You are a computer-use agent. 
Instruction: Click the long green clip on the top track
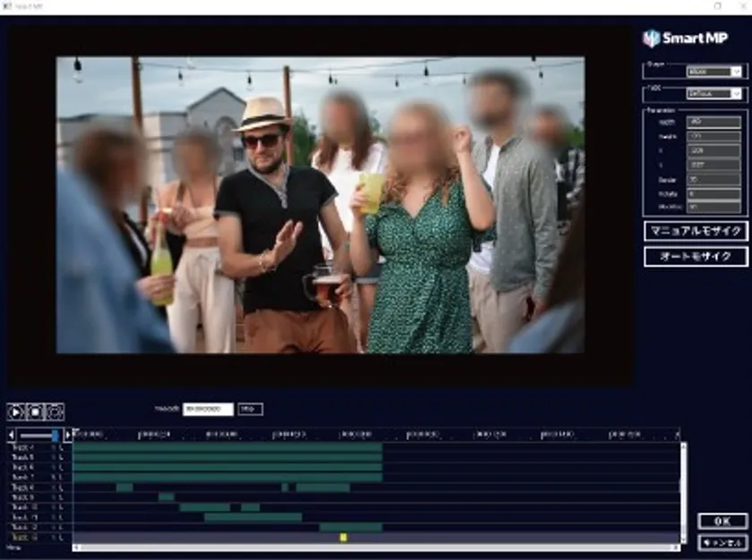tap(227, 446)
